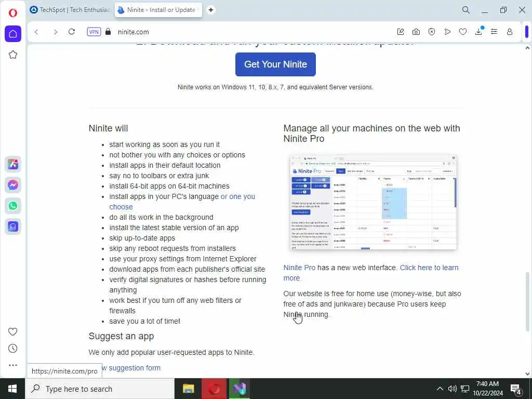Click the taskbar search box
This screenshot has height=399, width=532.
coord(100,389)
